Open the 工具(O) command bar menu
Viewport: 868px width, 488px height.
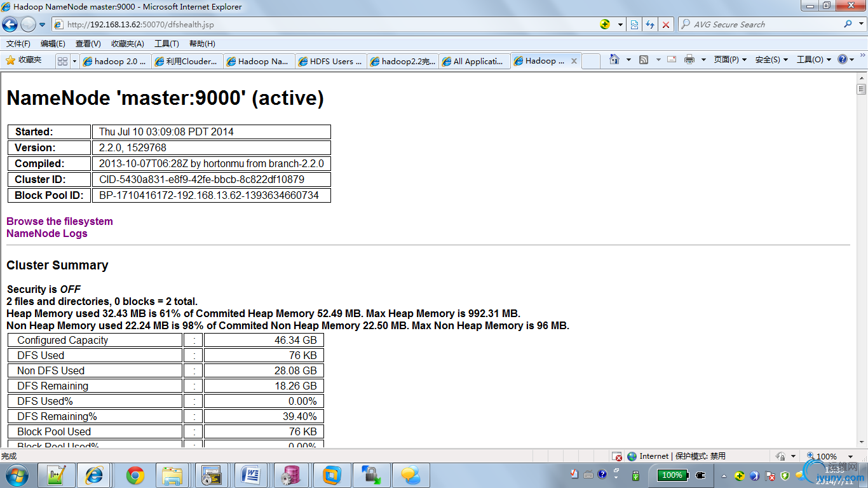tap(814, 60)
